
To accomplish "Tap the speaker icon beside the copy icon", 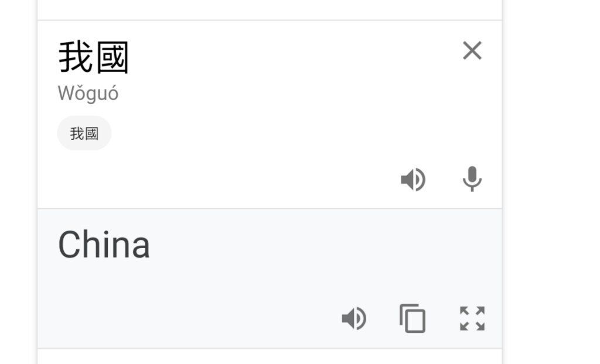I will pyautogui.click(x=354, y=318).
